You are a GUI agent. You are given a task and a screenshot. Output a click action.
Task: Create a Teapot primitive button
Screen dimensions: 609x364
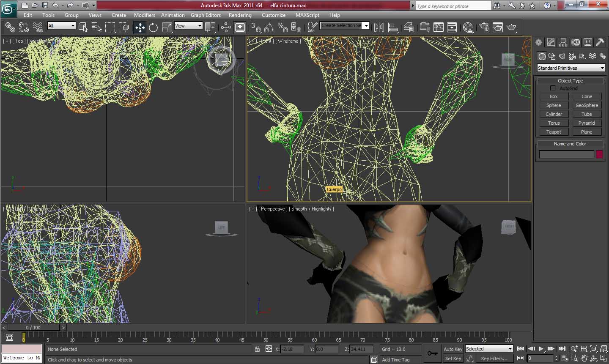click(554, 132)
